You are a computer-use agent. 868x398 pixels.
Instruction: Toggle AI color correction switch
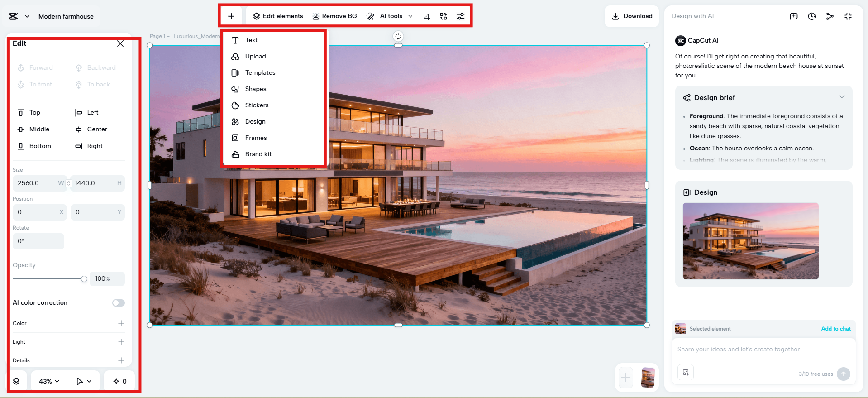pyautogui.click(x=119, y=303)
